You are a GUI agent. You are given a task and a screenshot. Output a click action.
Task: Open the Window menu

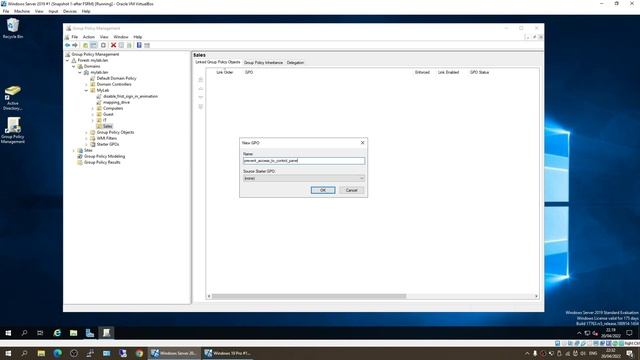(x=120, y=37)
